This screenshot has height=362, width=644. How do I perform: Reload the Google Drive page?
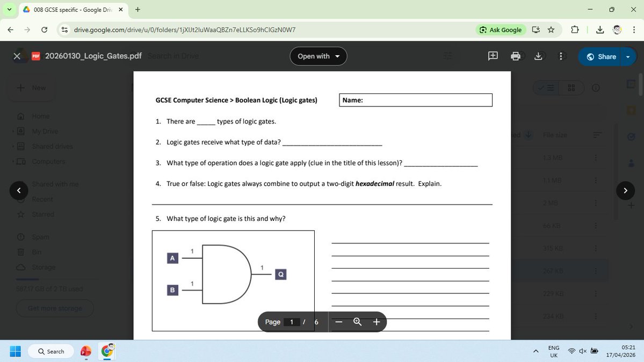[45, 30]
